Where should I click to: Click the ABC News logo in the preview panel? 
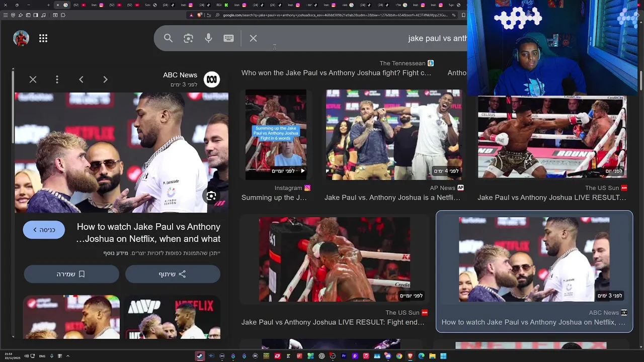click(212, 79)
